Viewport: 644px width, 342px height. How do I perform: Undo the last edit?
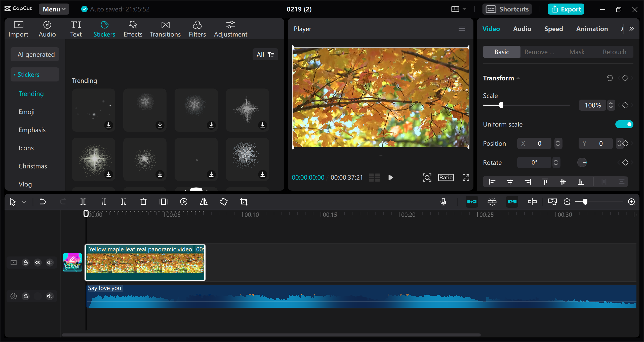(43, 201)
